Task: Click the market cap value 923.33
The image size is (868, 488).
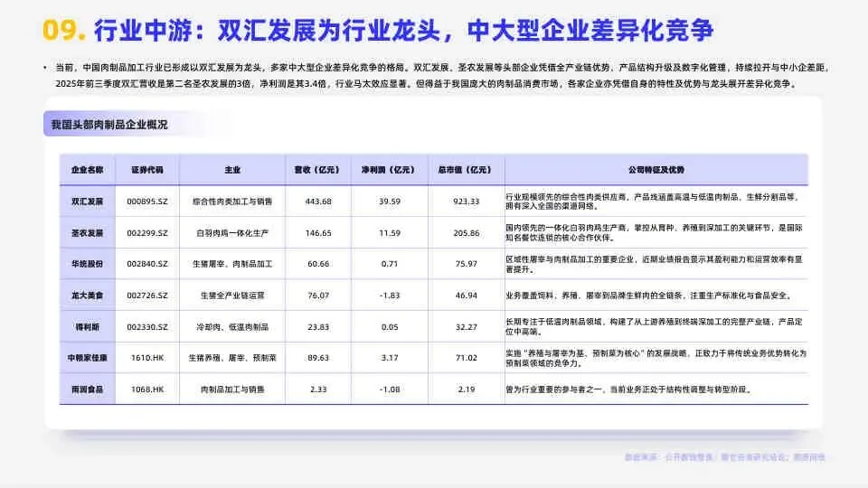Action: [x=467, y=202]
